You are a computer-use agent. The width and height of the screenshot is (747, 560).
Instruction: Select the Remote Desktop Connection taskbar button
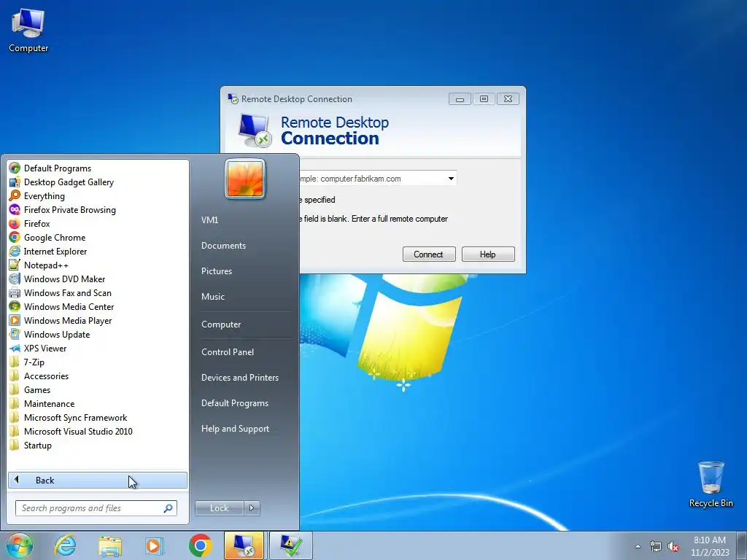point(244,545)
